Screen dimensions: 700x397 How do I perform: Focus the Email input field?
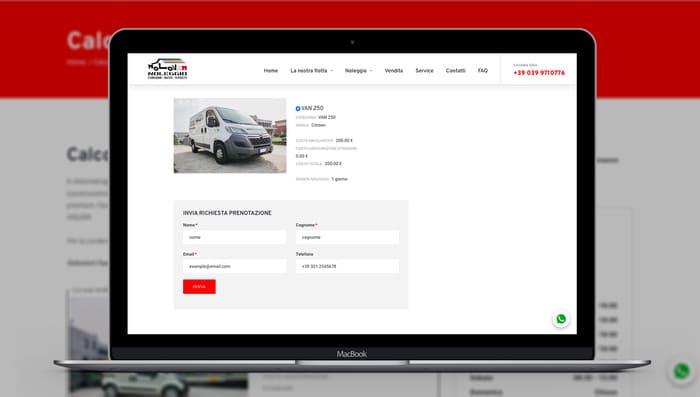[234, 266]
